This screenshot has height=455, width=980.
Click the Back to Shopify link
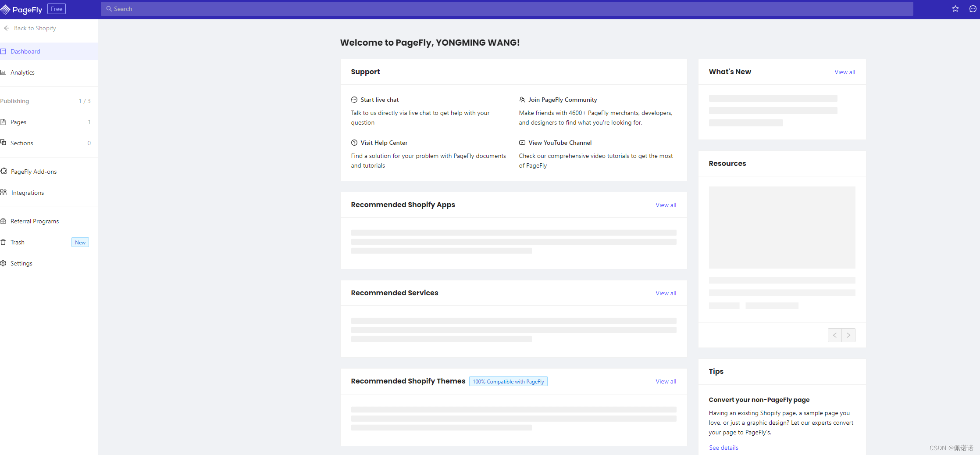point(35,28)
